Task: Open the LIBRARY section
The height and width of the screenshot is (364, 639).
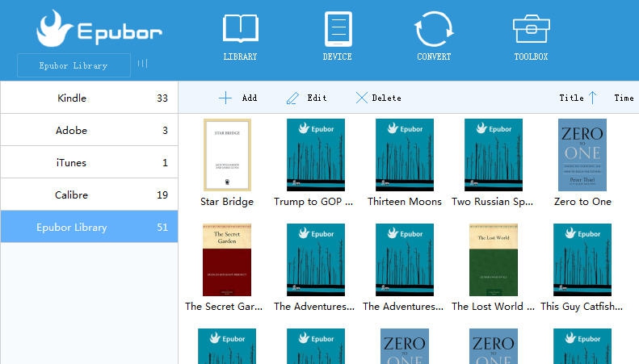Action: 241,37
